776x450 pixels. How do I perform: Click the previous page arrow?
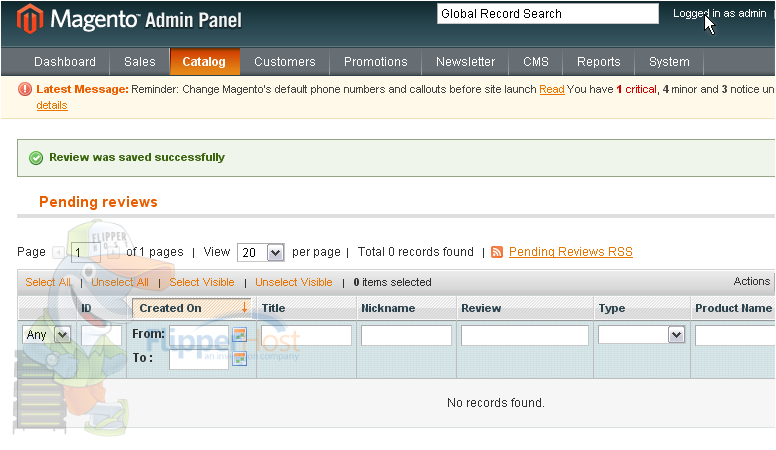tap(59, 252)
